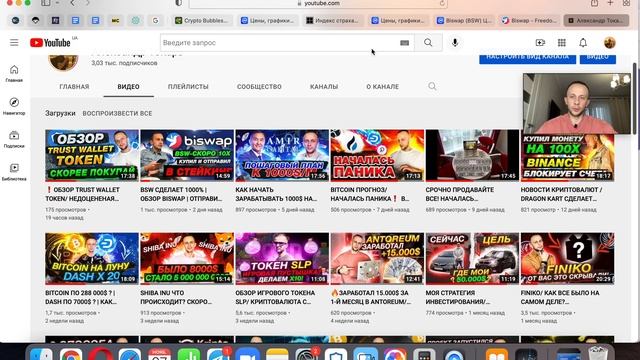This screenshot has width=640, height=360.
Task: Start voice search with microphone icon
Action: pyautogui.click(x=455, y=42)
